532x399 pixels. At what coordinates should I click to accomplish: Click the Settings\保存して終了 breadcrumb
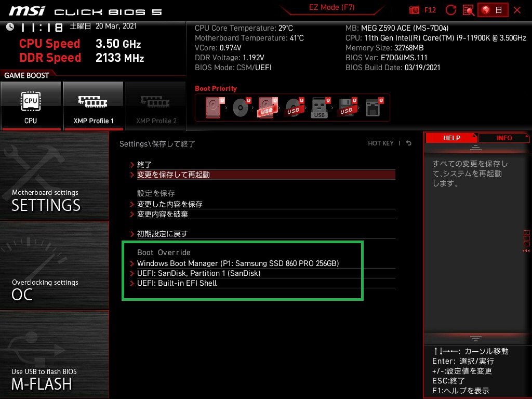click(157, 144)
